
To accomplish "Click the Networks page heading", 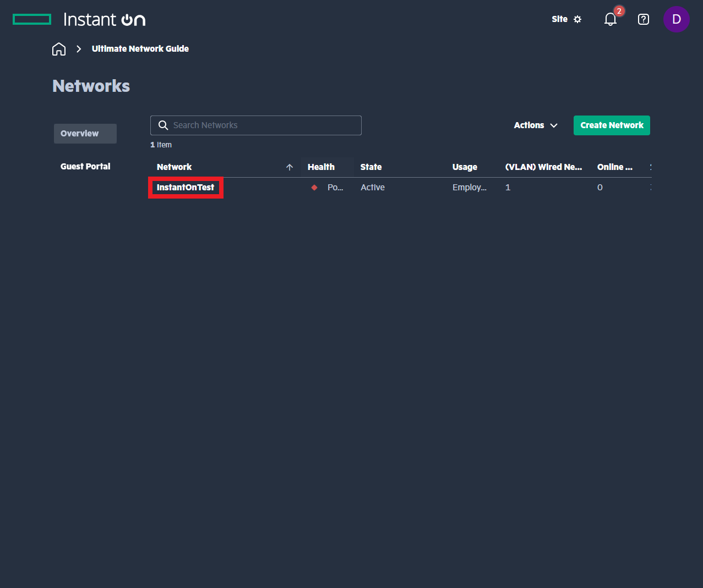I will pyautogui.click(x=91, y=86).
